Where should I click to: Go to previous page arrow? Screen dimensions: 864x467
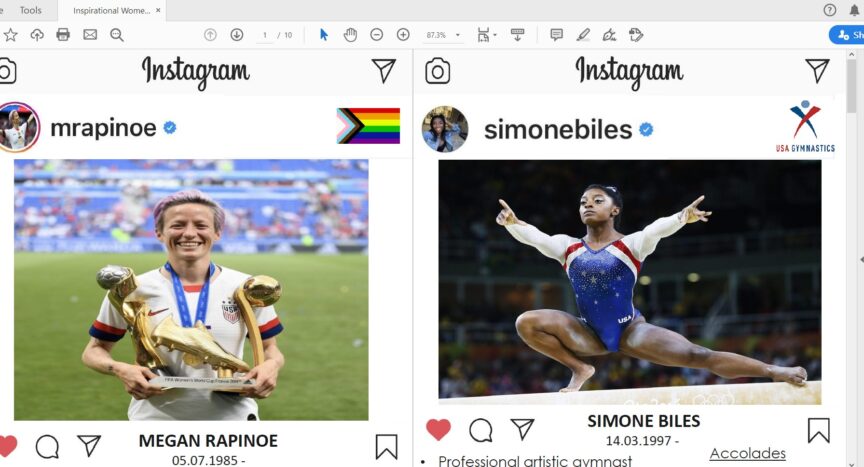tap(210, 35)
